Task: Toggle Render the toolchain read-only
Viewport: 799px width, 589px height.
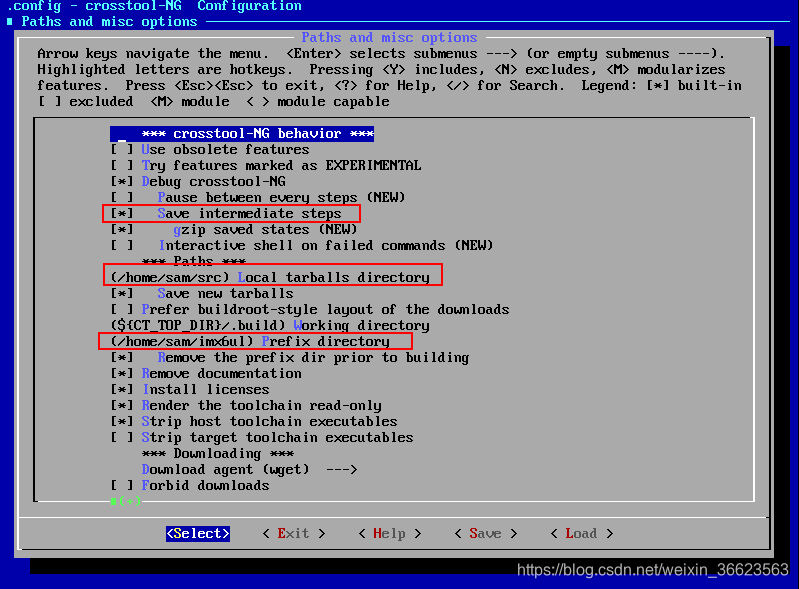Action: point(246,405)
